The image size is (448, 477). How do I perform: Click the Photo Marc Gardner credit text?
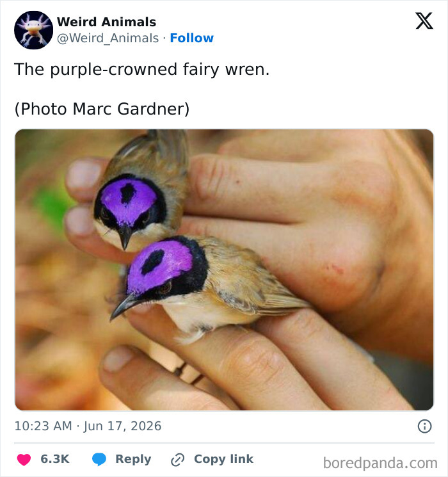tap(102, 109)
